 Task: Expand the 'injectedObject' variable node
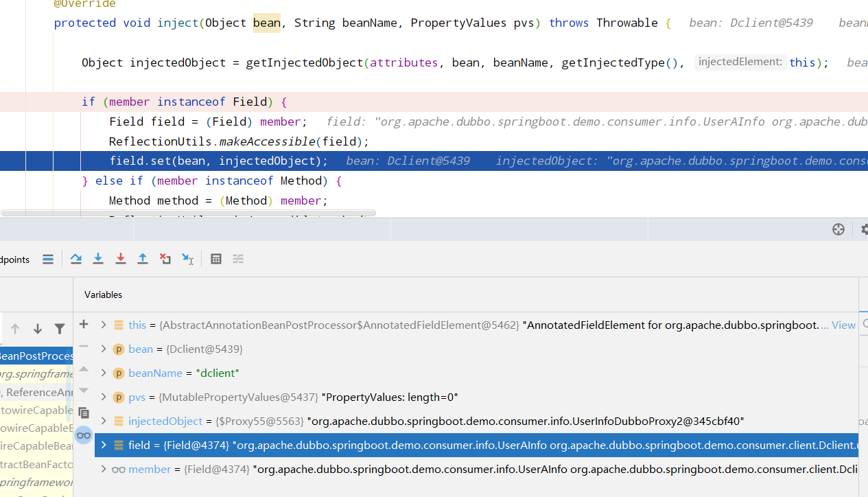tap(104, 421)
